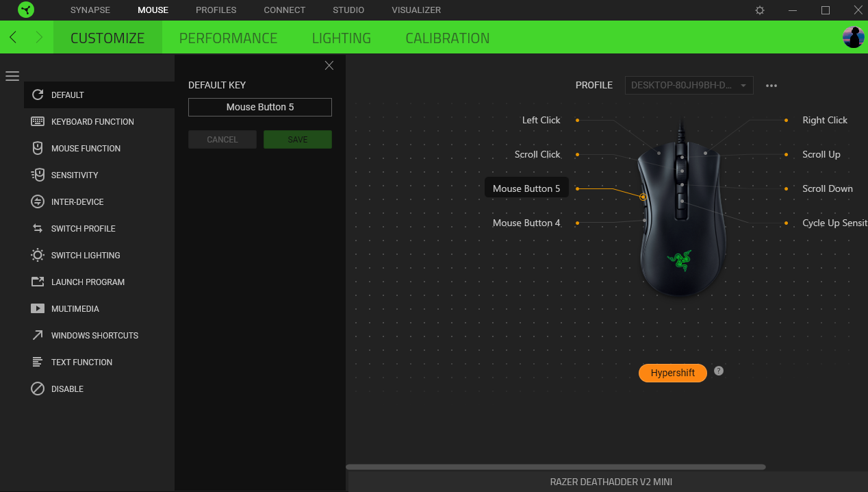Click the Hypershift help question mark

pos(718,371)
